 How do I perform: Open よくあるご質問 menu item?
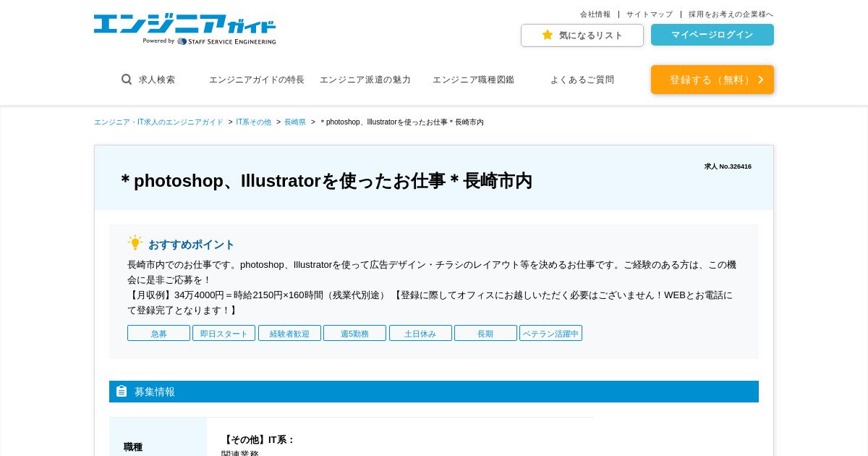(582, 80)
